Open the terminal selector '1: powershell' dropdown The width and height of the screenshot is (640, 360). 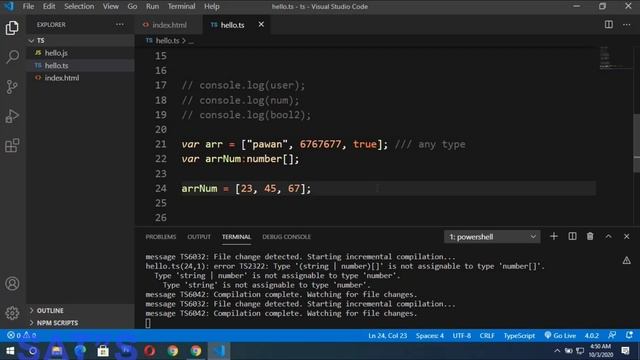[492, 237]
